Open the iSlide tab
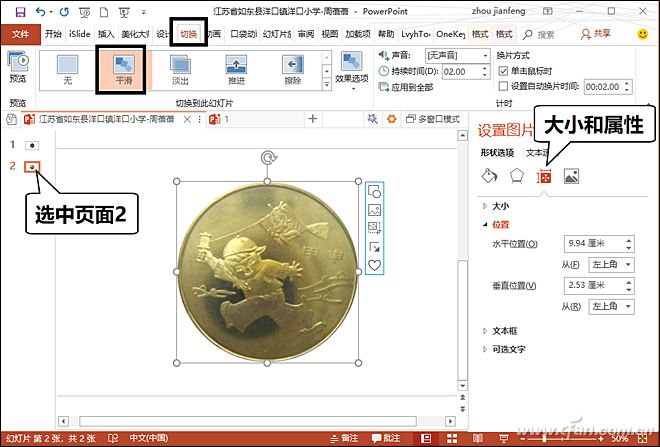 tap(80, 34)
